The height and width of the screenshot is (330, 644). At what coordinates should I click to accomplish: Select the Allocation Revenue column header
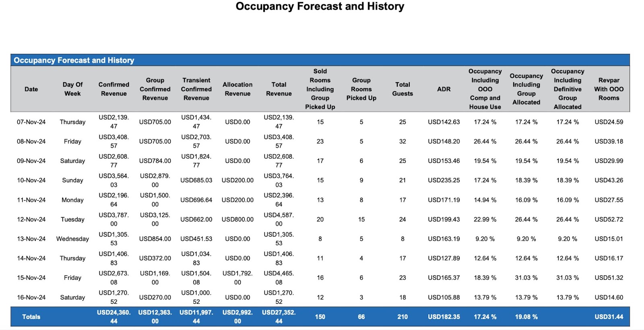tap(237, 89)
